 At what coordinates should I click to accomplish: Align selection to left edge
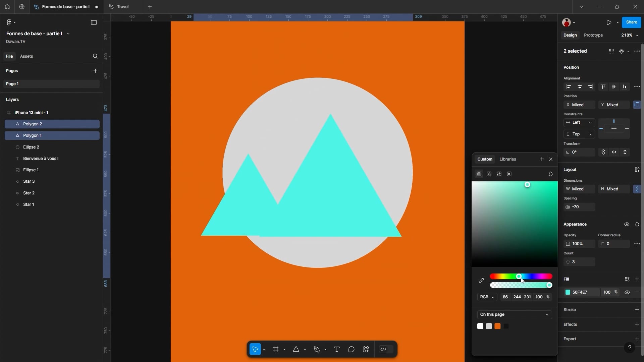tap(569, 87)
